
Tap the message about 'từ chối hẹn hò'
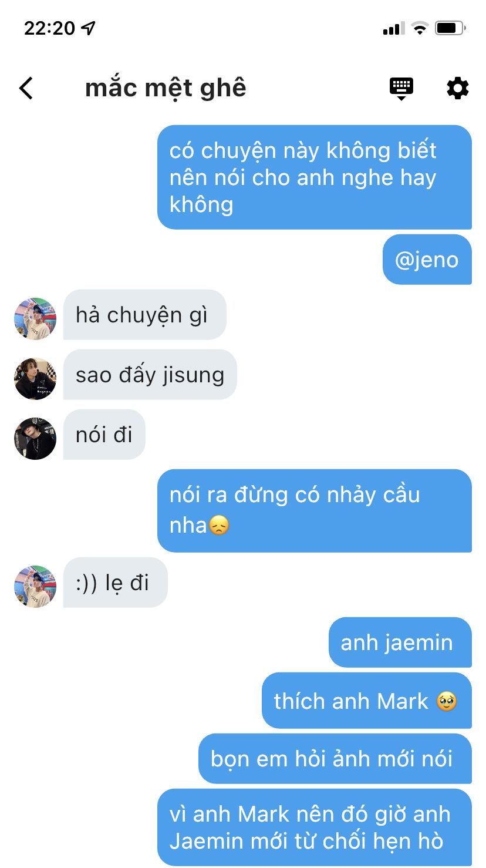tap(315, 827)
